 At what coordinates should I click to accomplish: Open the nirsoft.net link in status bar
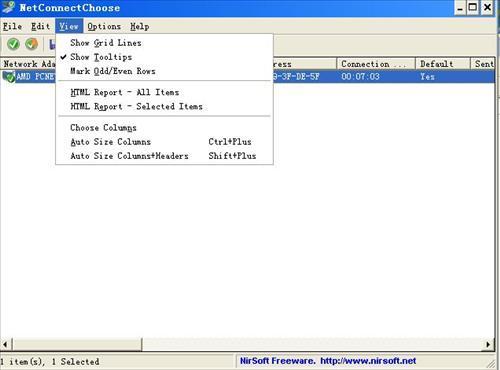[x=368, y=361]
